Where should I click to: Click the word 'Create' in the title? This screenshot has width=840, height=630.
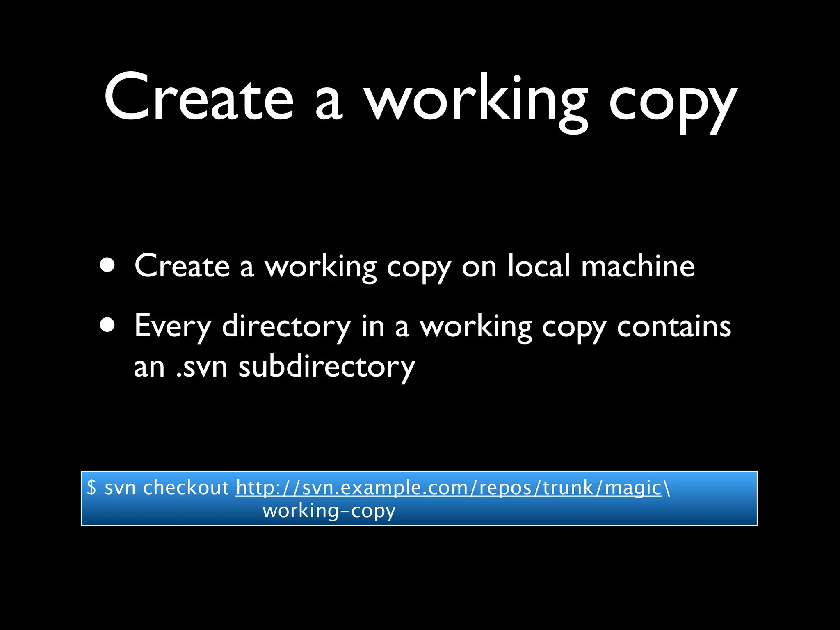point(199,98)
